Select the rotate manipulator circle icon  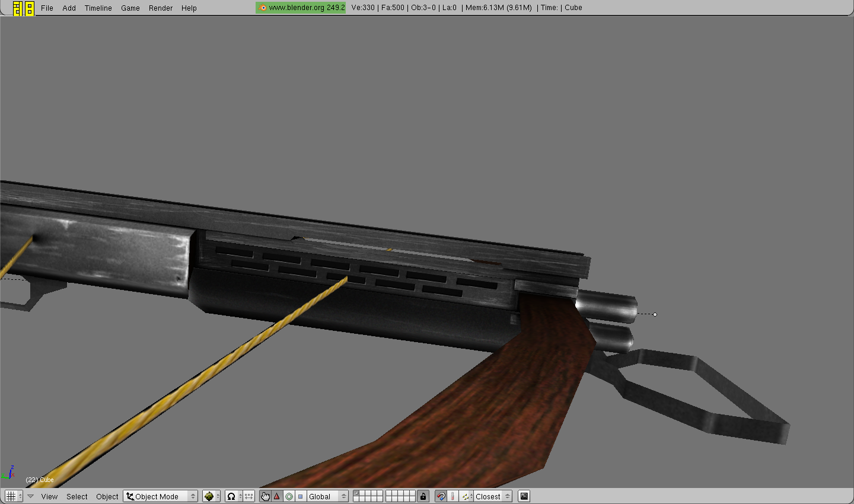point(289,496)
